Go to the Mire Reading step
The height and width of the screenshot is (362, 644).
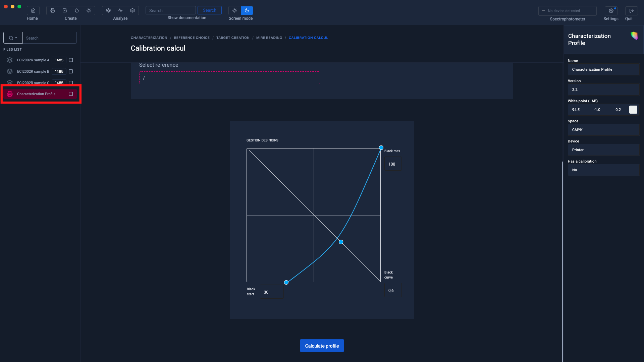point(269,38)
